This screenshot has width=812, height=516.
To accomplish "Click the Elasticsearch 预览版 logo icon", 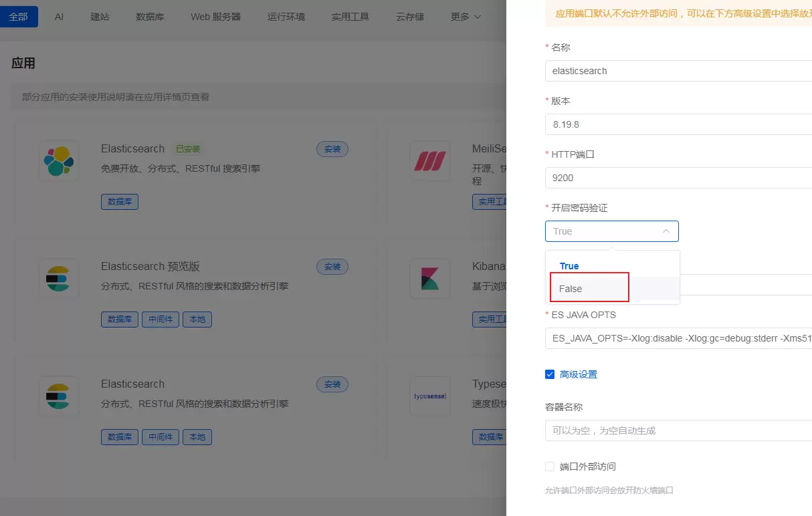I will 59,279.
